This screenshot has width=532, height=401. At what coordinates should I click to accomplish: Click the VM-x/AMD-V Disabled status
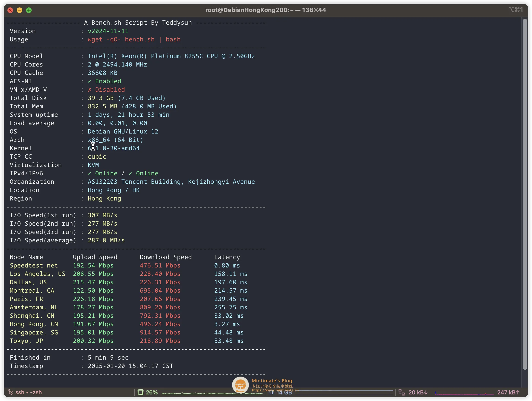pos(106,90)
